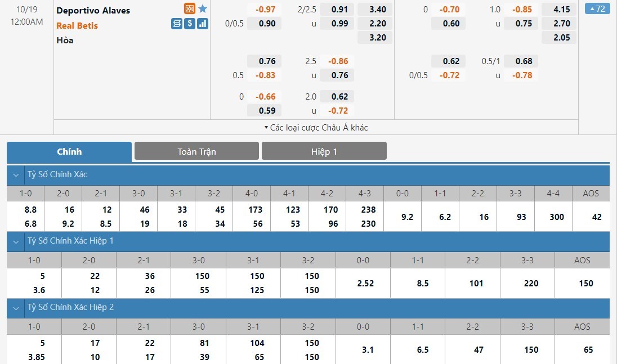Select full-match AOS odds 42
617x364 pixels.
point(591,217)
